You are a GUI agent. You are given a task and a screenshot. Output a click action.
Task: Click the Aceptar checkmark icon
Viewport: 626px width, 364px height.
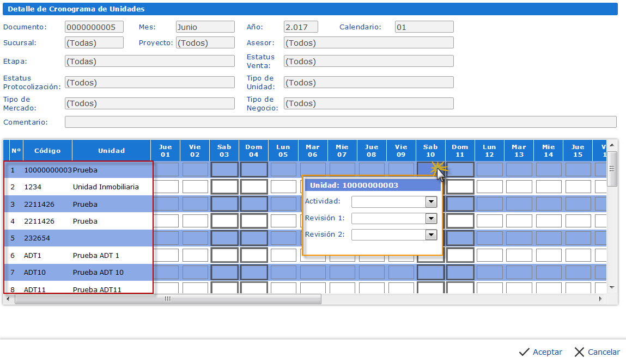[524, 352]
